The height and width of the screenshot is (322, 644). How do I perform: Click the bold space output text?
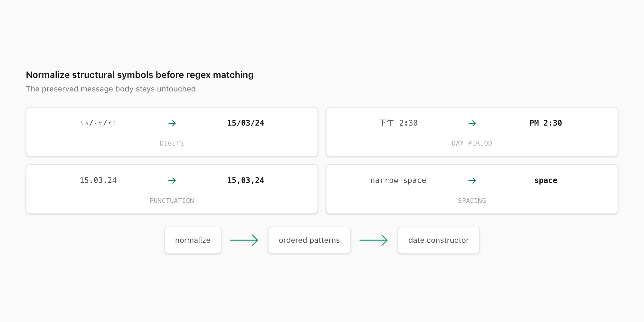tap(546, 180)
